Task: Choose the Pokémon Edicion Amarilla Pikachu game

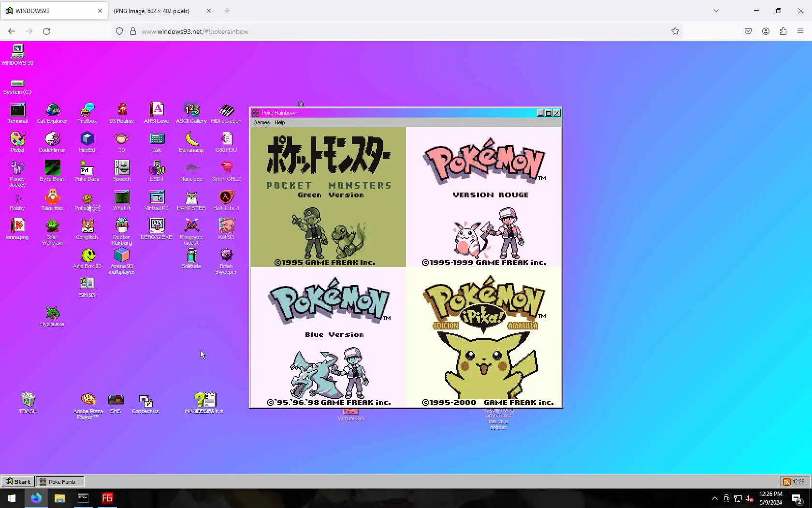Action: [484, 337]
